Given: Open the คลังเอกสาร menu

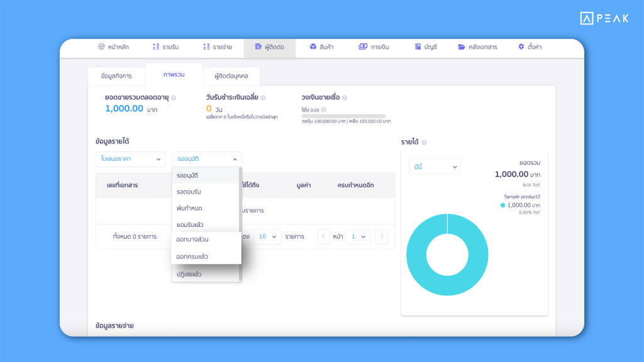Looking at the screenshot, I should click(478, 47).
